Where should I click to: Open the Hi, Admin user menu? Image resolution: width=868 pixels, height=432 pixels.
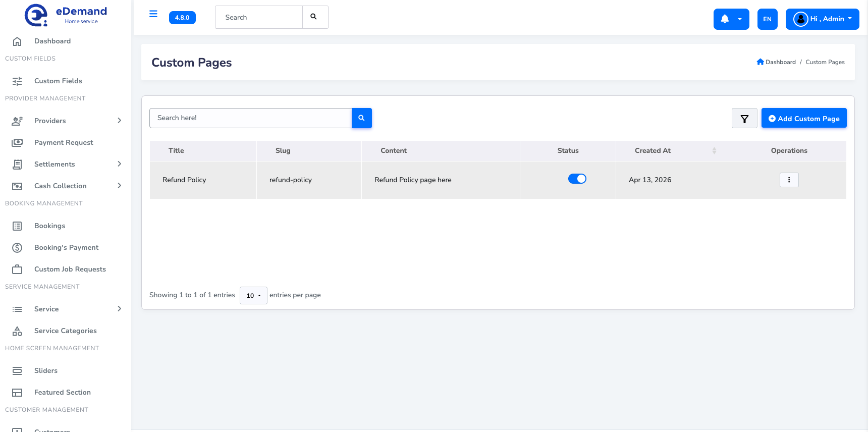[822, 19]
